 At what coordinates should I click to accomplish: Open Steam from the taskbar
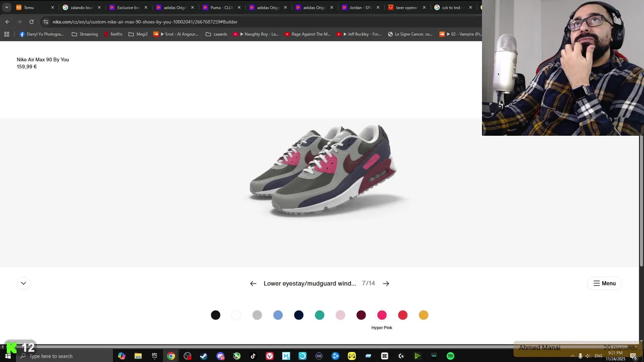coord(204,356)
